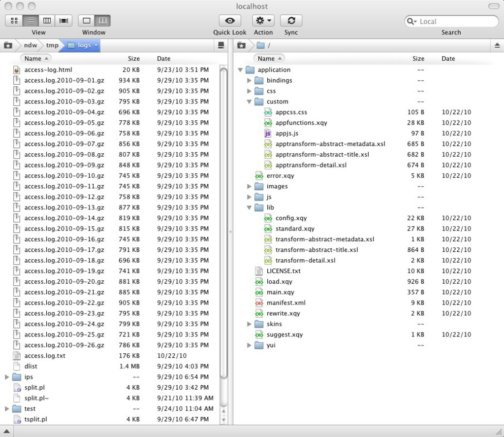Collapse the lib folder
Image resolution: width=504 pixels, height=437 pixels.
click(x=249, y=207)
